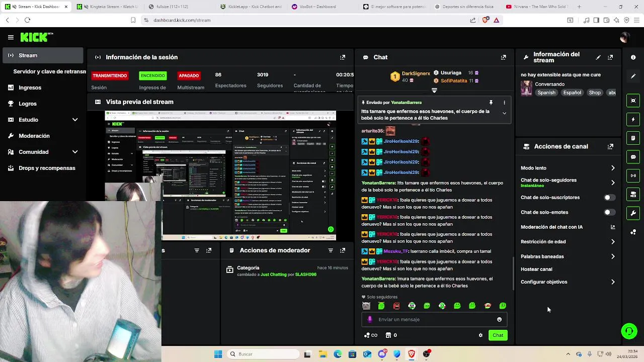Click Hostear canal action
644x362 pixels.
(536, 269)
